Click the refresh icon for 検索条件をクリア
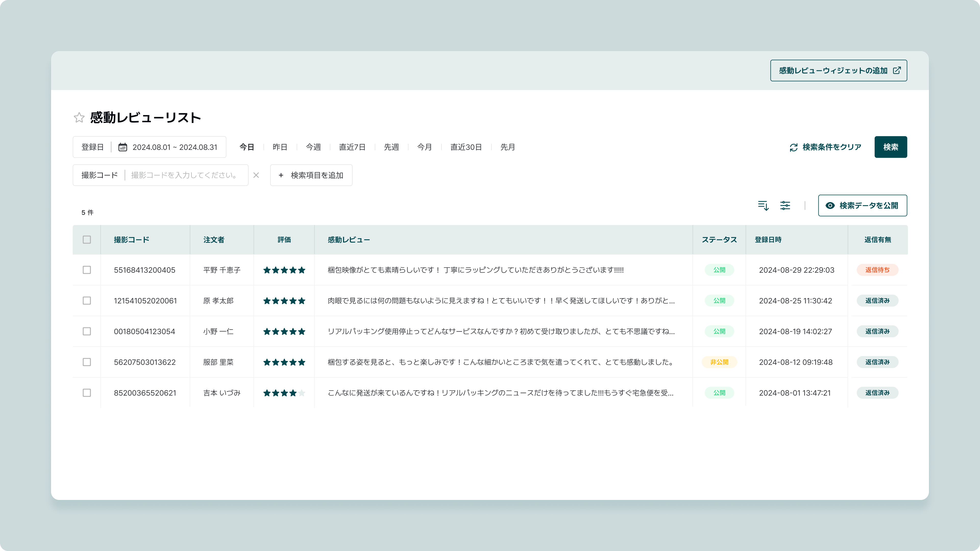Screen dimensions: 980x551 pyautogui.click(x=794, y=147)
